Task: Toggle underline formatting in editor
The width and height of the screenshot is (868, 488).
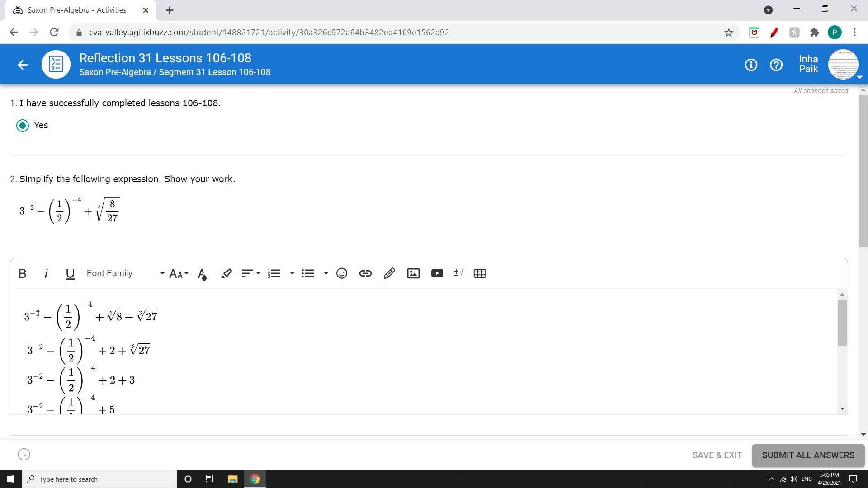Action: pos(70,273)
